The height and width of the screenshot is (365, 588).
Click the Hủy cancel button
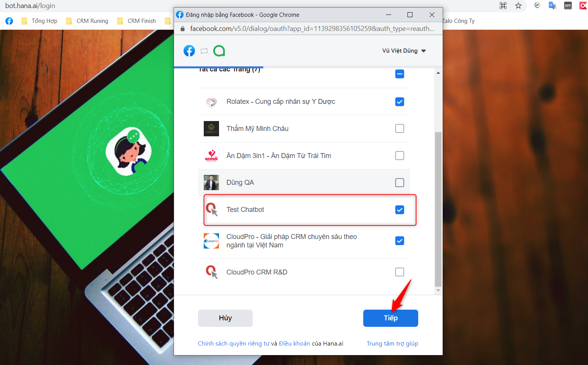225,318
